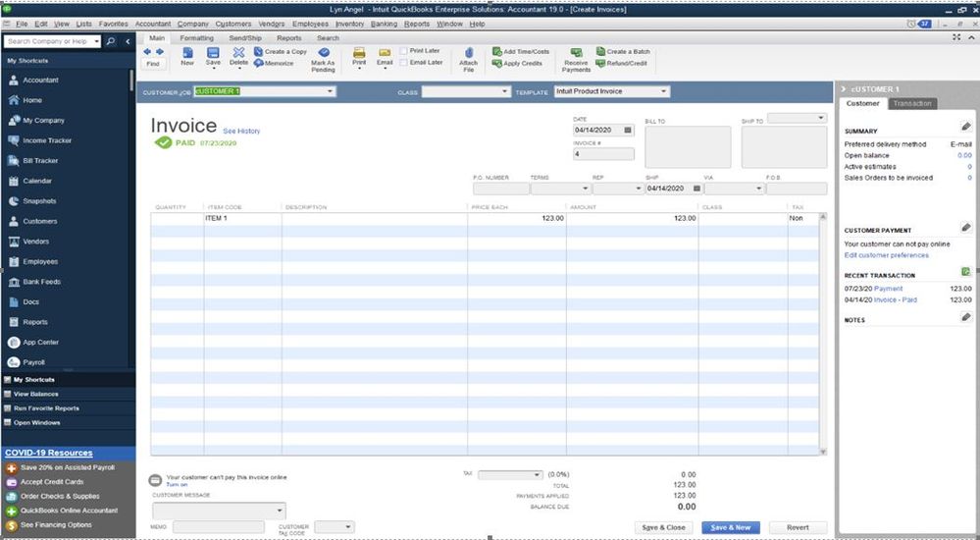Open the calendar picker beside the invoice date

[628, 131]
